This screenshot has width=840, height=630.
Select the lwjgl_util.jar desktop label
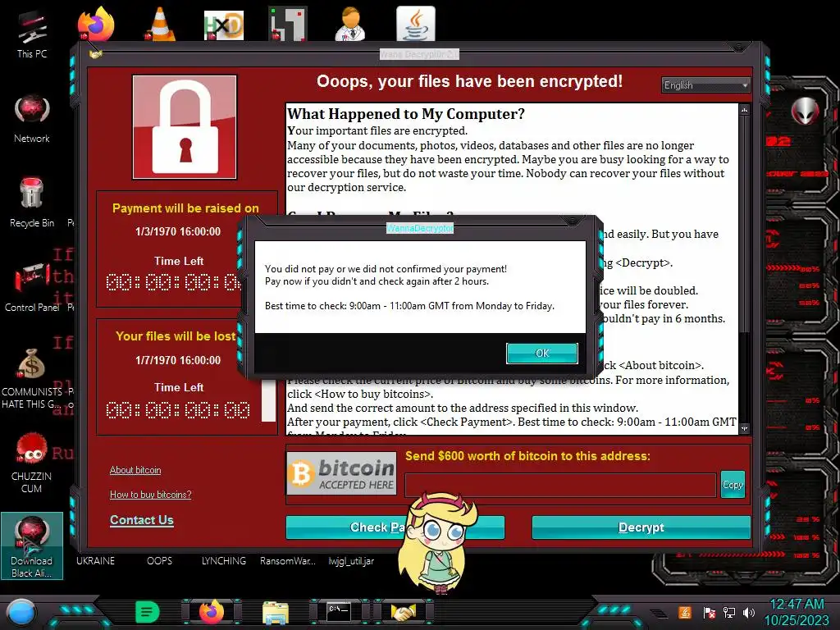pos(351,561)
